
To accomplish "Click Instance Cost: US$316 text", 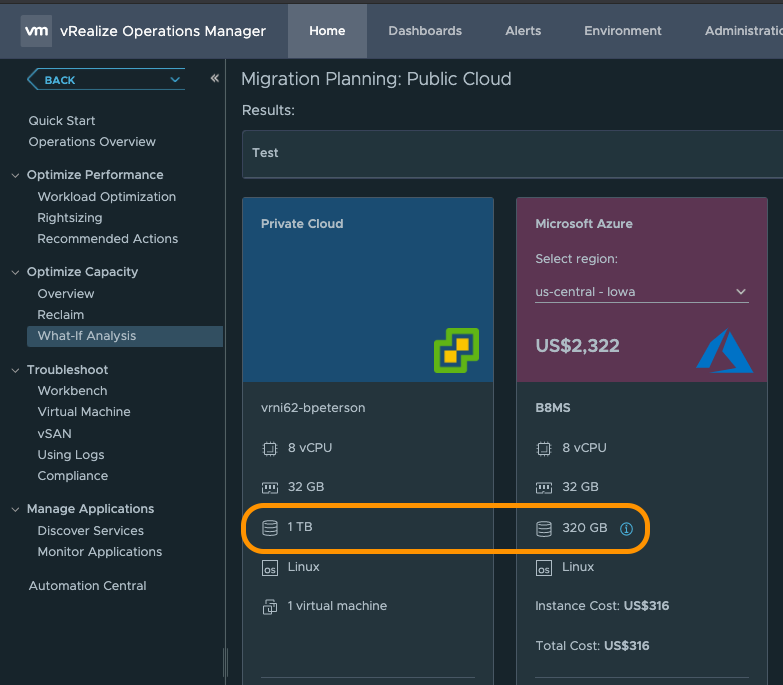I will coord(602,606).
